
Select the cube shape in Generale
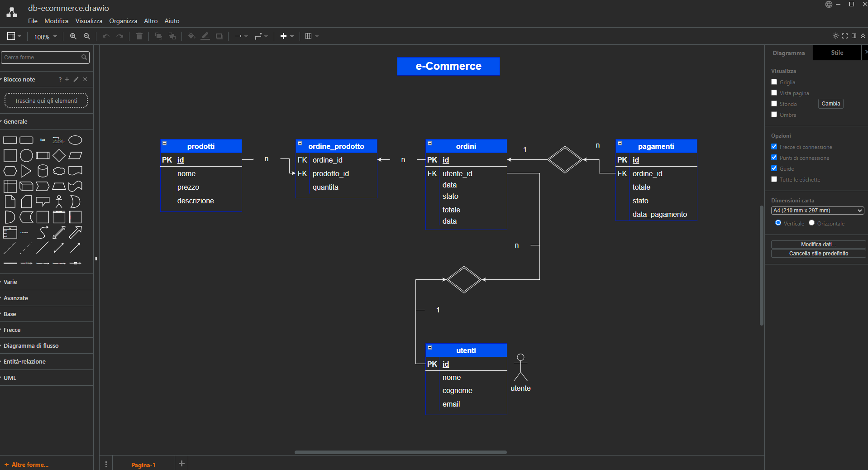[26, 187]
